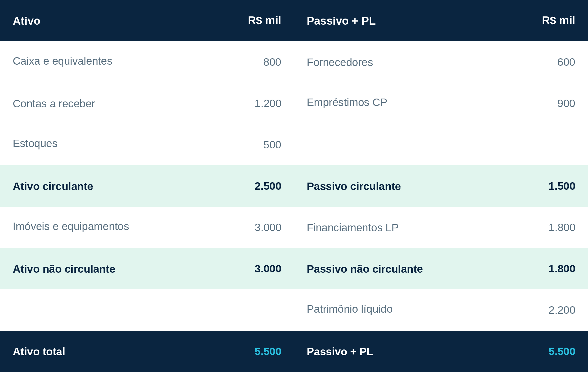Click the Passivo + PL column header

(x=341, y=21)
